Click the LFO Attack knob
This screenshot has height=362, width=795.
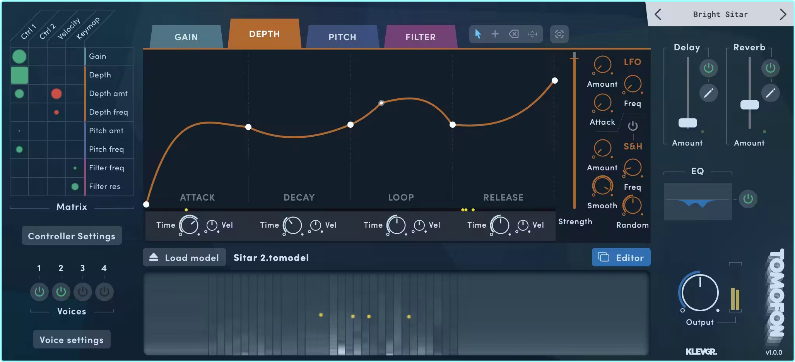(x=602, y=103)
